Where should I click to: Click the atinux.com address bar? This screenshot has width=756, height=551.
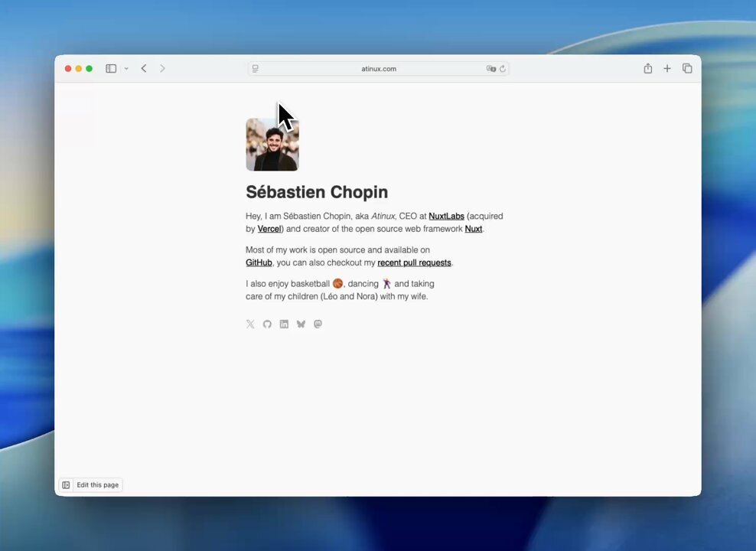tap(379, 69)
